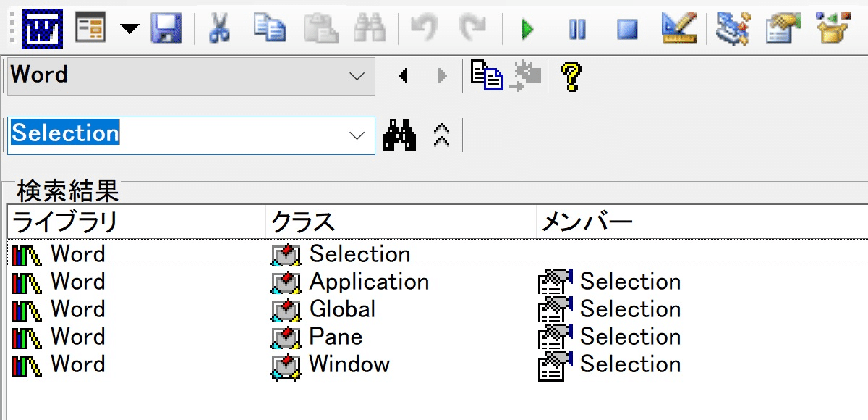Copy the selected member to the clipboard
Screen dimensions: 868x420
(x=487, y=76)
